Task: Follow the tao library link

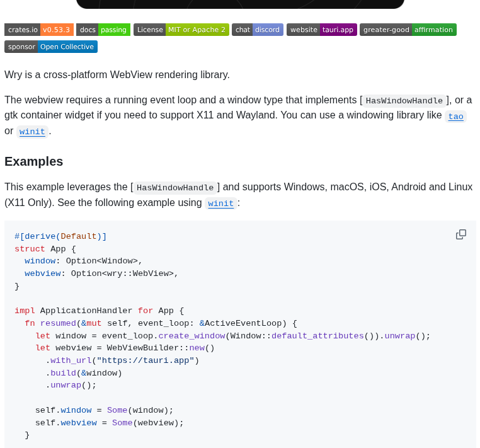Action: (x=455, y=117)
